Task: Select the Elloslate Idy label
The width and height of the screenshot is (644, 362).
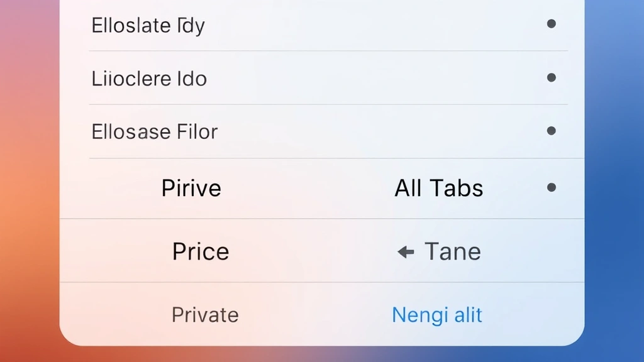Action: [148, 26]
